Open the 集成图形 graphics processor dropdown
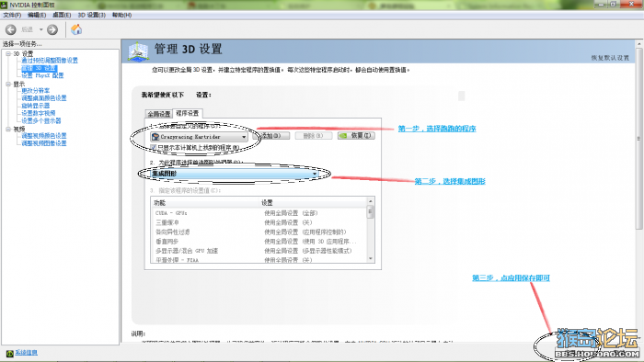The width and height of the screenshot is (644, 362). (x=235, y=174)
